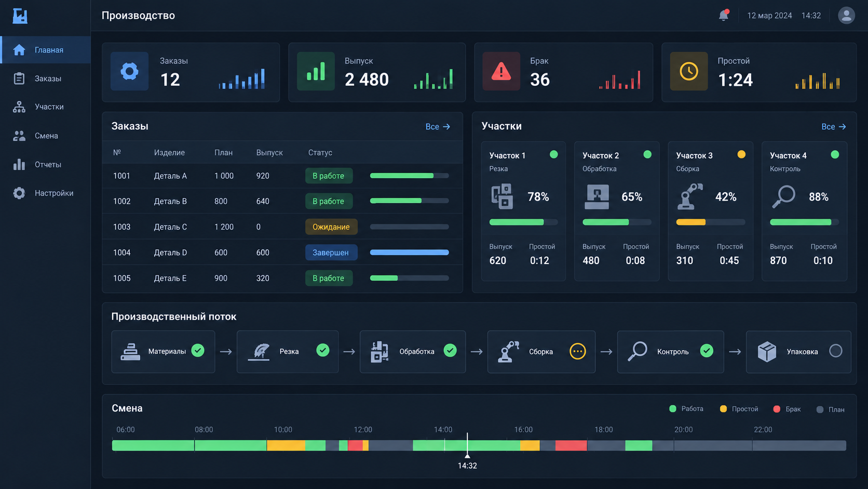Click the factory logo icon
Viewport: 868px width, 489px height.
20,16
